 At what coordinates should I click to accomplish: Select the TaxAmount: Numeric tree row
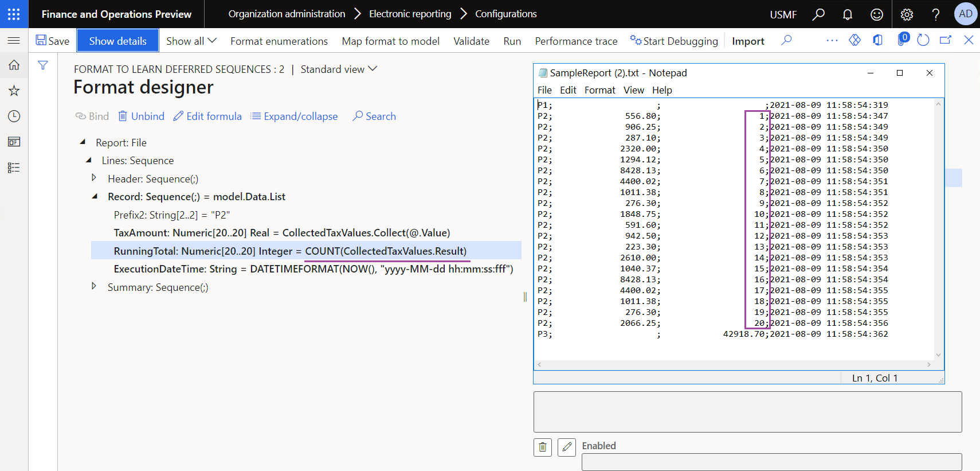pyautogui.click(x=281, y=233)
